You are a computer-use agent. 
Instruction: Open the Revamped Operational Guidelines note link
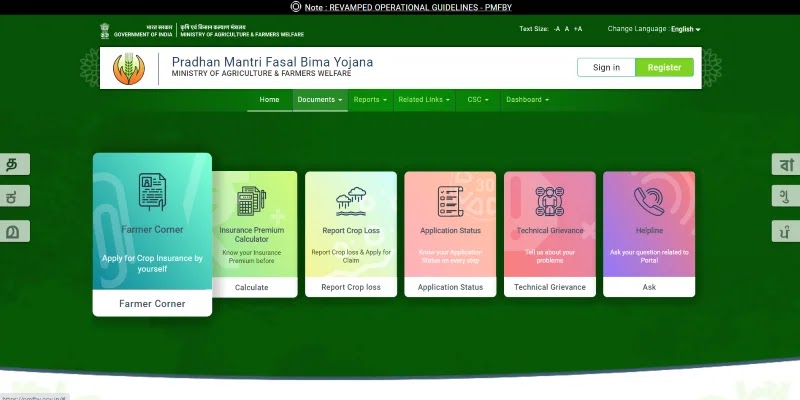tap(408, 7)
